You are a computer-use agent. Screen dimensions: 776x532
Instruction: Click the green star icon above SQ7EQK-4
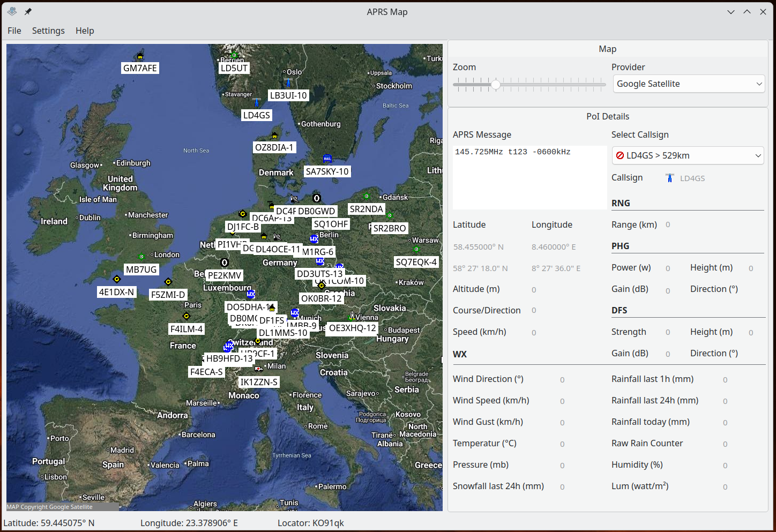[x=416, y=250]
